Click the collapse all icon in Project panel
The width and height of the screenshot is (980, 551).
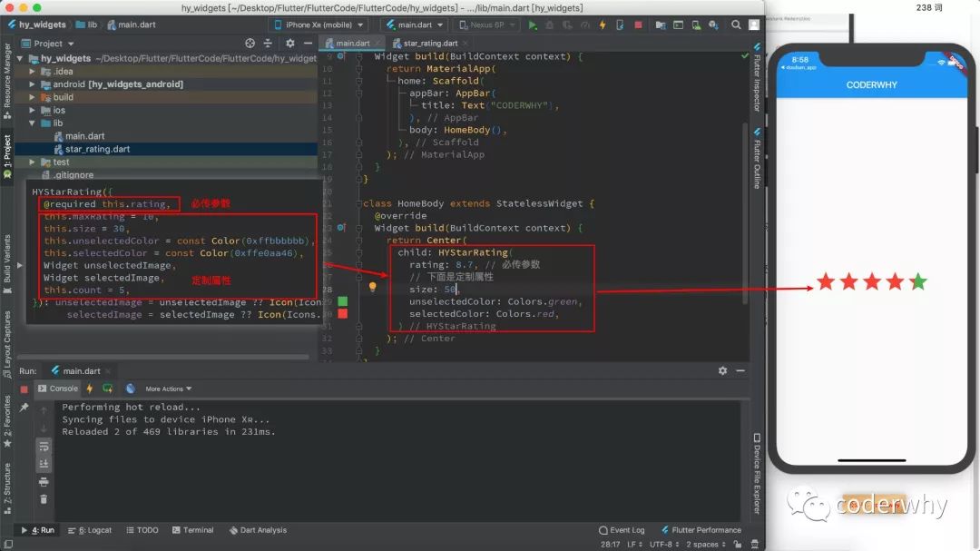[x=268, y=44]
